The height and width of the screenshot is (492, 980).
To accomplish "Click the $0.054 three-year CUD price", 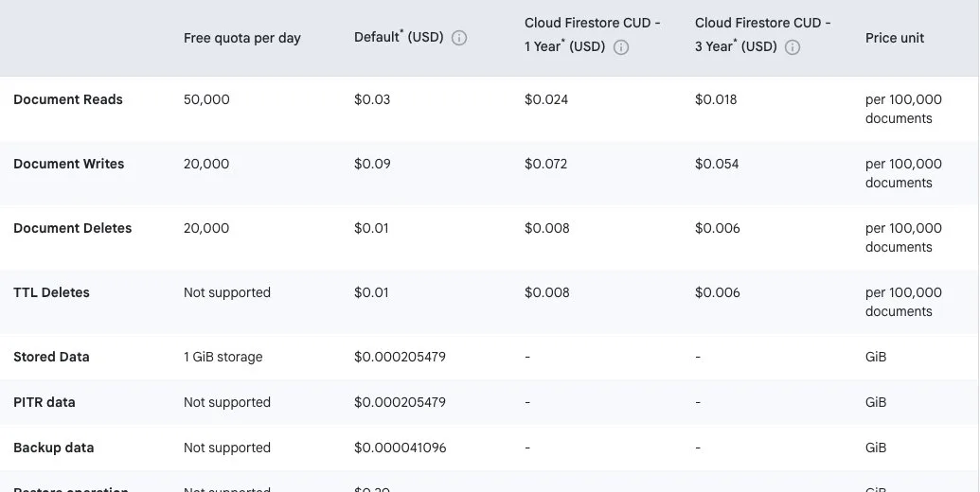I will pos(717,165).
